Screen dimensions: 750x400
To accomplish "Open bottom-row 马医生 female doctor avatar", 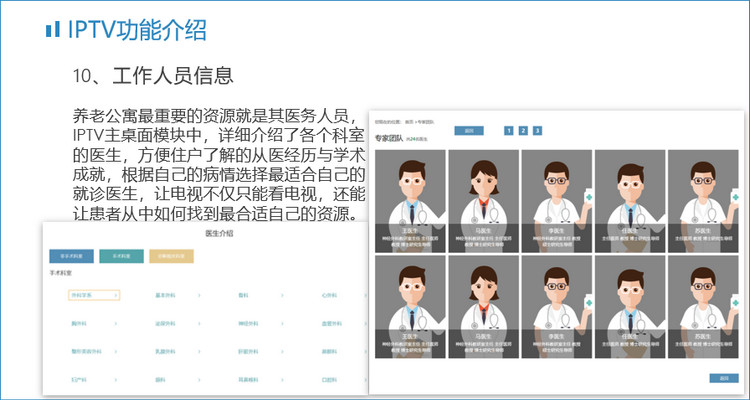I will (x=484, y=300).
